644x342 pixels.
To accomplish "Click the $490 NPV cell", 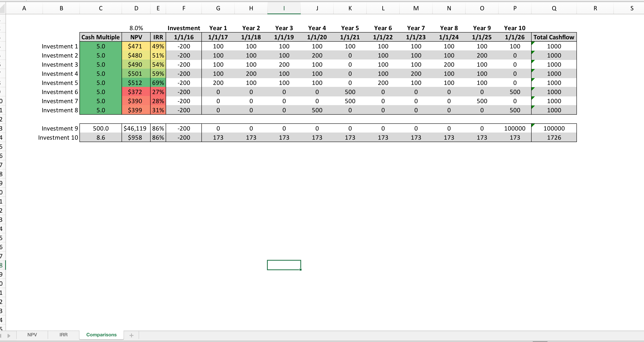I will [136, 64].
